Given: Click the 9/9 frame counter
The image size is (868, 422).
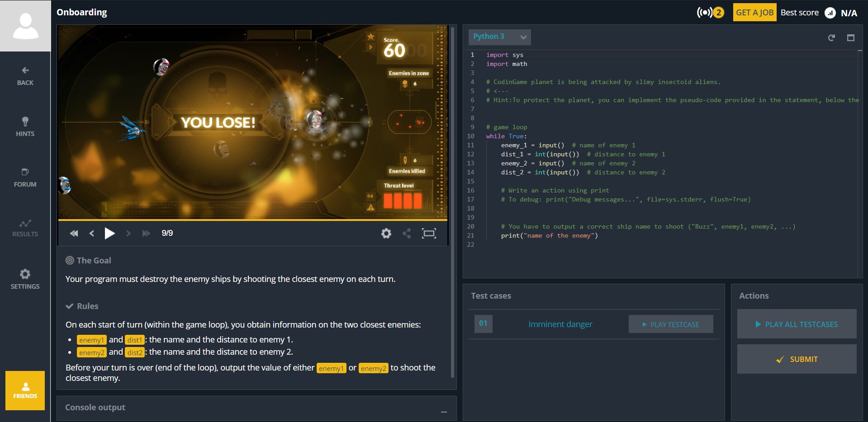Looking at the screenshot, I should tap(167, 233).
